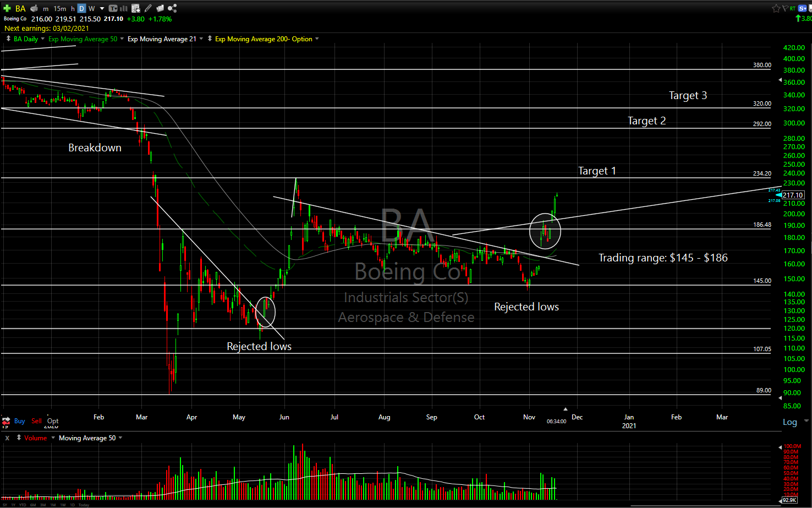Click the 92.9K volume value label
This screenshot has height=508, width=812.
pyautogui.click(x=789, y=500)
